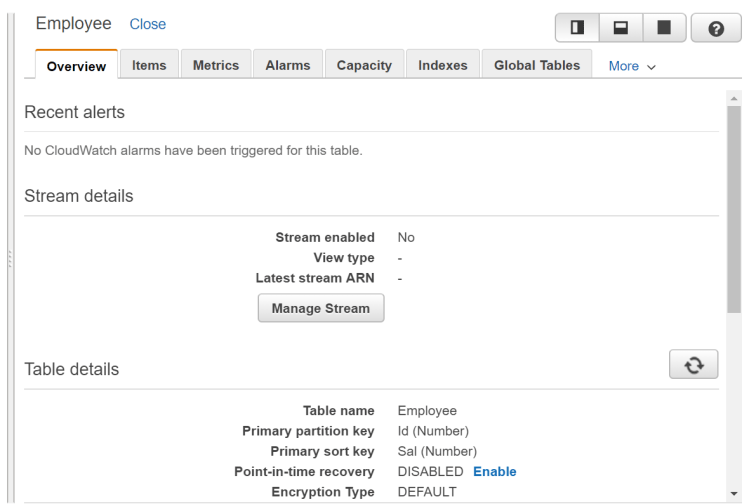Click the scrollbar up arrow
Viewport: 749px width, 504px height.
(x=735, y=98)
